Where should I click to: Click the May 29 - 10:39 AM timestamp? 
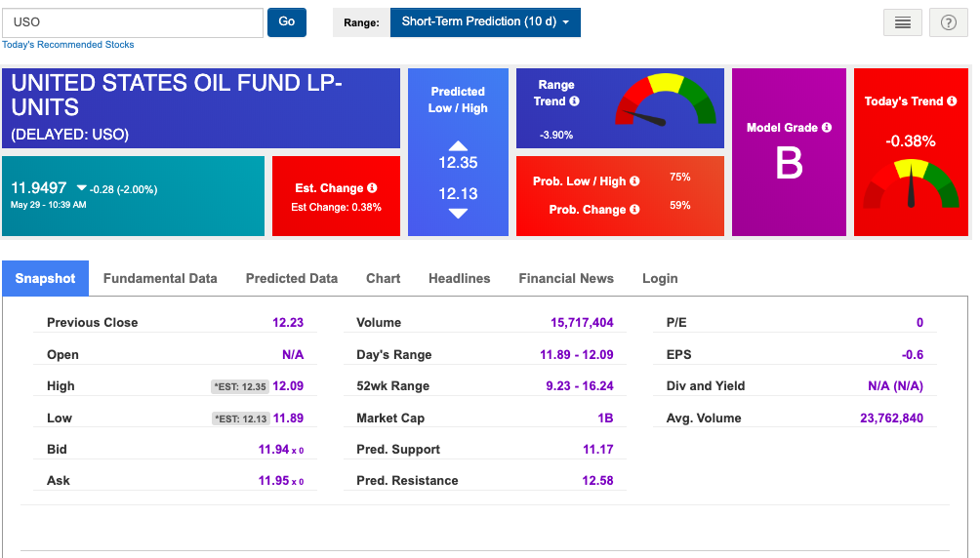[49, 204]
